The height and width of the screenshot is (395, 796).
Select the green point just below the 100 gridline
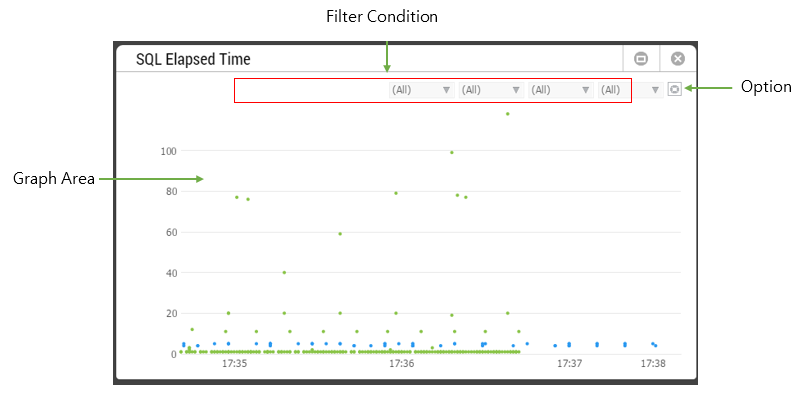coord(451,152)
